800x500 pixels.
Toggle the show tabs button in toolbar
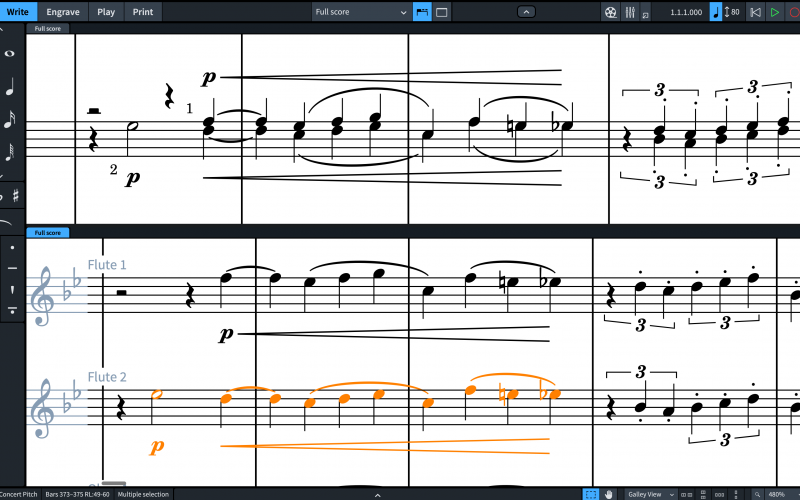pyautogui.click(x=422, y=12)
